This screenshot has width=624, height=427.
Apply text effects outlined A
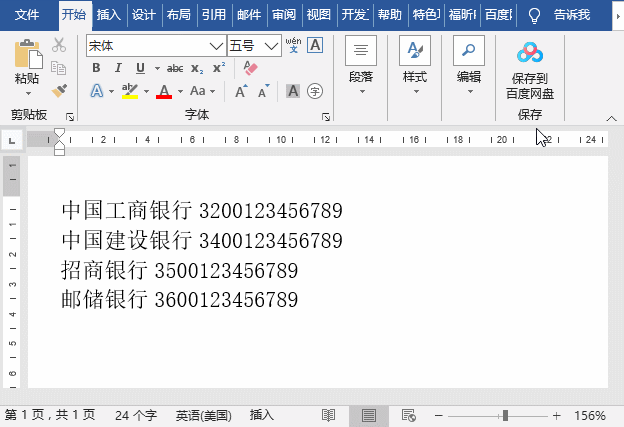(97, 91)
